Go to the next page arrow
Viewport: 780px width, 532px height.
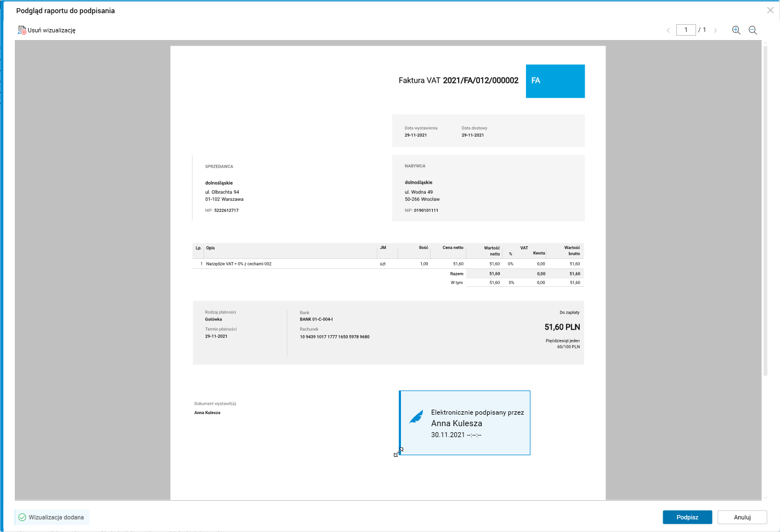click(x=715, y=30)
